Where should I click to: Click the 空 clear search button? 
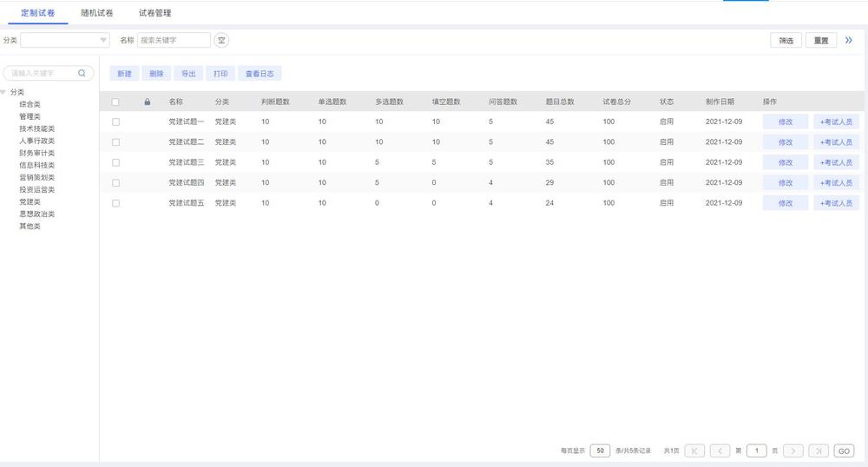[221, 40]
